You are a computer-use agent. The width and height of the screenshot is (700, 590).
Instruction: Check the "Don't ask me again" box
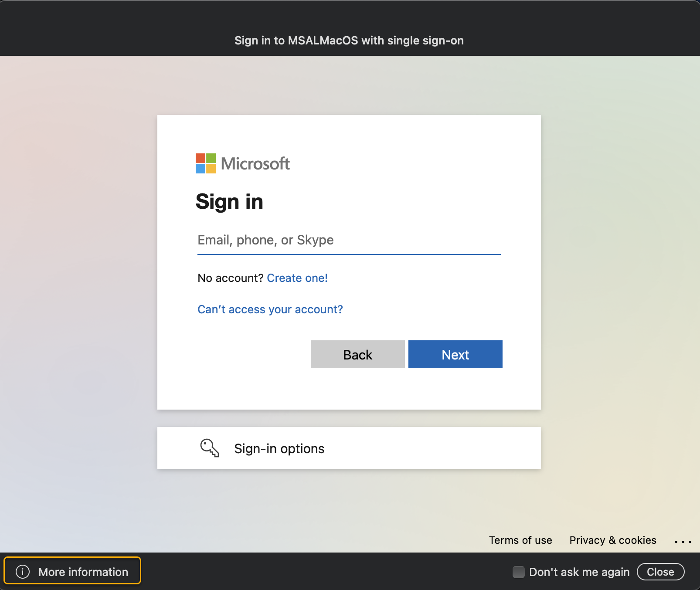[x=518, y=572]
